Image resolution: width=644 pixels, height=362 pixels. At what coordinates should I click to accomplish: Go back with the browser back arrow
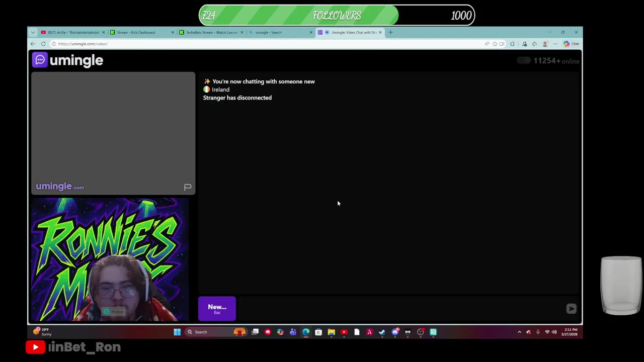click(x=33, y=44)
